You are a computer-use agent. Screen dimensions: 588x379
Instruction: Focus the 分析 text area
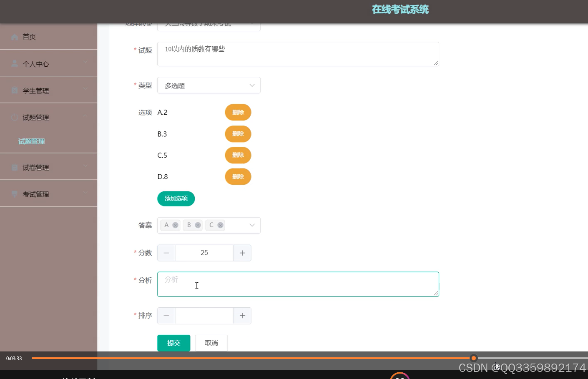(298, 284)
